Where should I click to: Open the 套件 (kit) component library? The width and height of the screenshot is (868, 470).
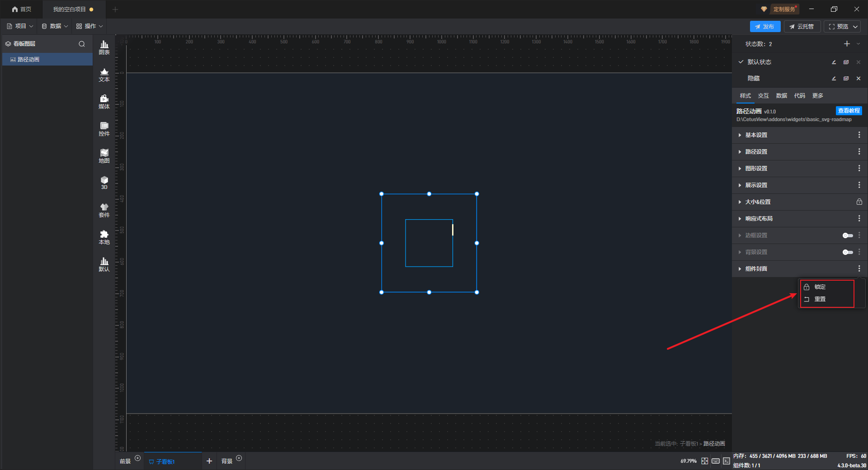point(104,210)
